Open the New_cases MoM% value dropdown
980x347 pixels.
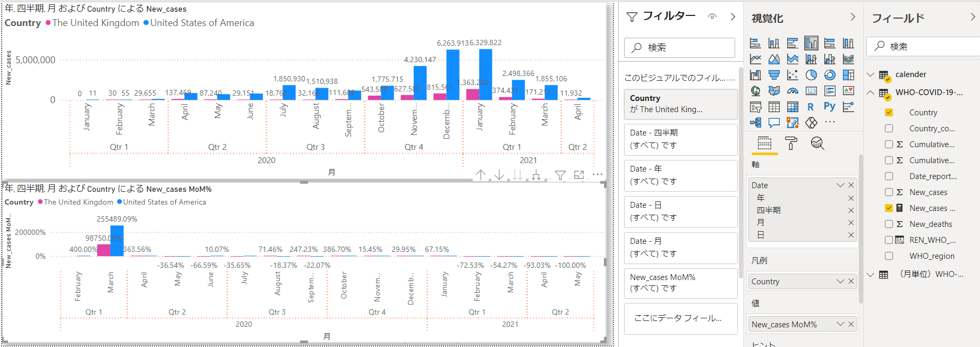click(x=840, y=324)
